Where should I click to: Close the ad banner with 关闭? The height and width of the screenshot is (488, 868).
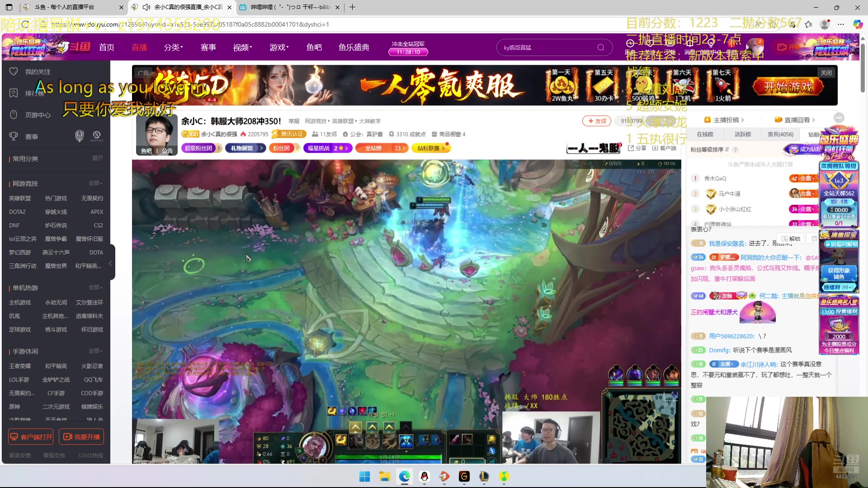pos(826,73)
